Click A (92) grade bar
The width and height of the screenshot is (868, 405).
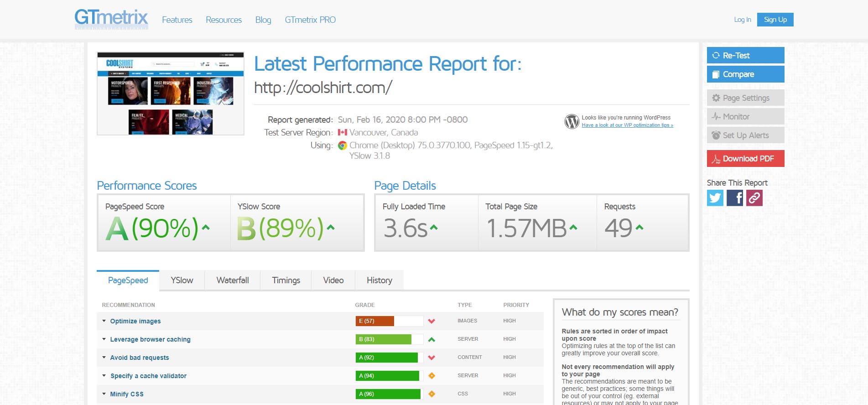click(389, 358)
